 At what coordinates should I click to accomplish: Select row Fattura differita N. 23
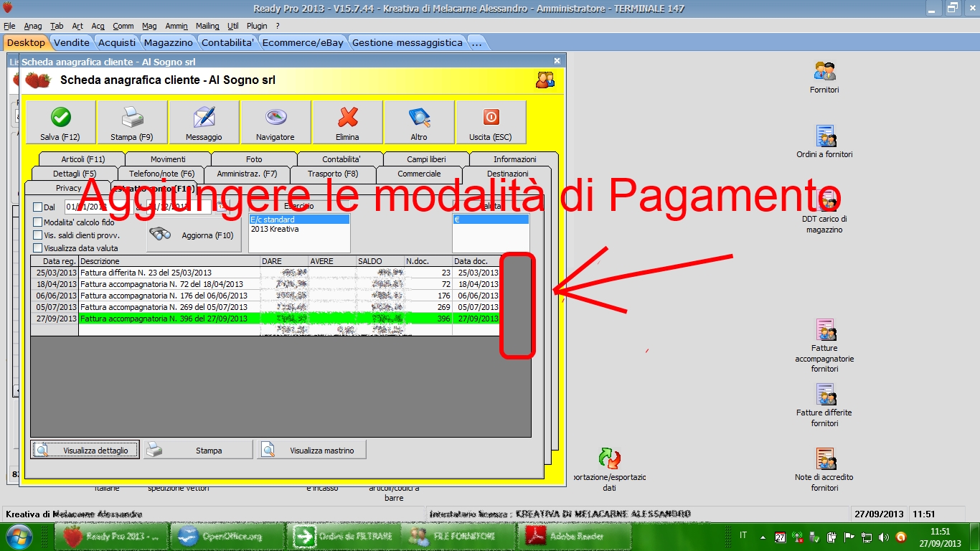[x=265, y=273]
